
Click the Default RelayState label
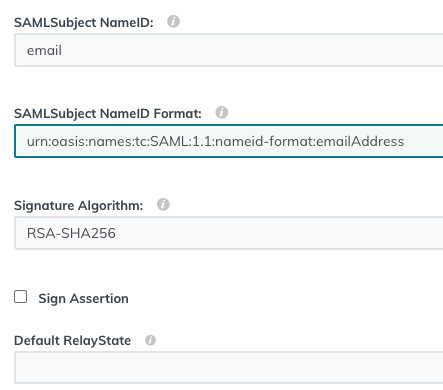pos(72,341)
